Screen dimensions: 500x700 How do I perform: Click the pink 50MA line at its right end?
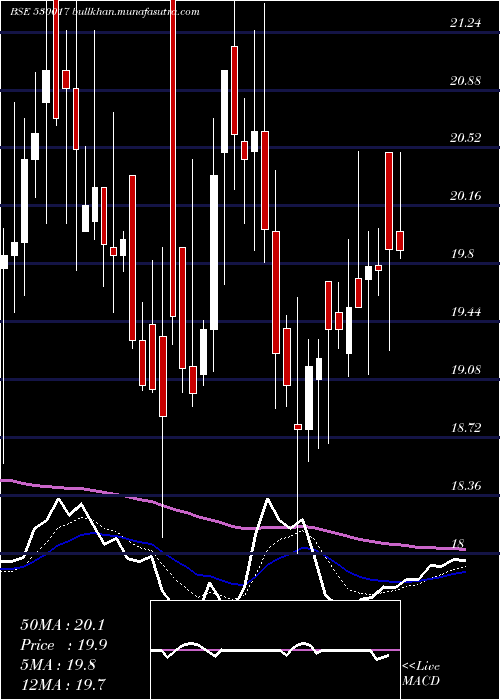[x=462, y=548]
